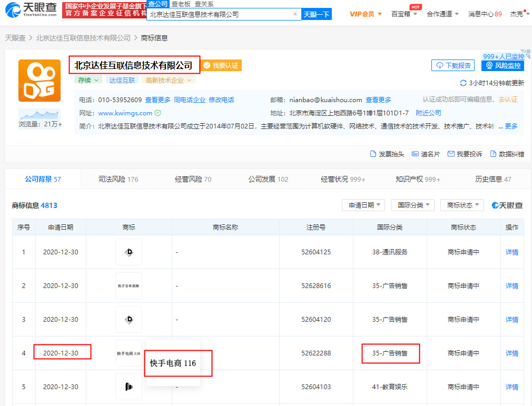The image size is (532, 406).
Task: Expand the 高新技术企业 tag
Action: 168,81
